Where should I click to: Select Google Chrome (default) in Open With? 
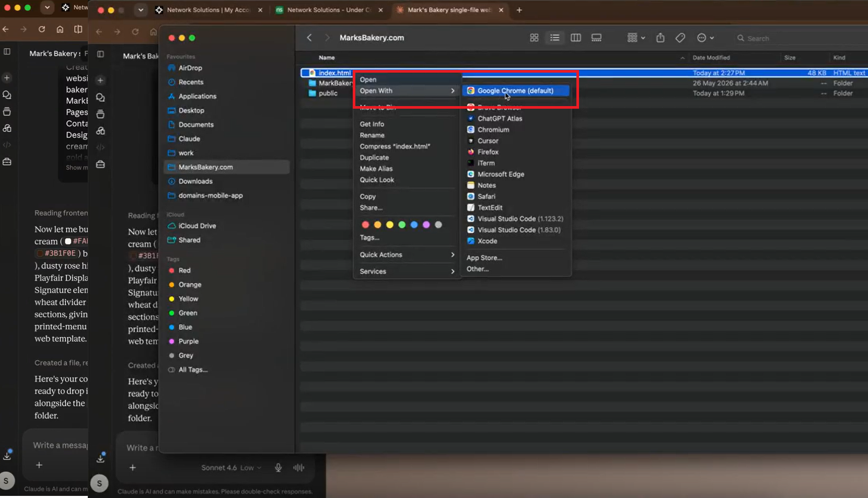tap(515, 90)
